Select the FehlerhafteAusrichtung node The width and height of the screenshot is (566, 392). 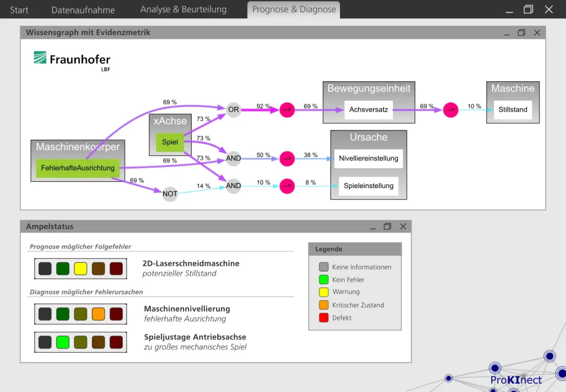tap(77, 168)
